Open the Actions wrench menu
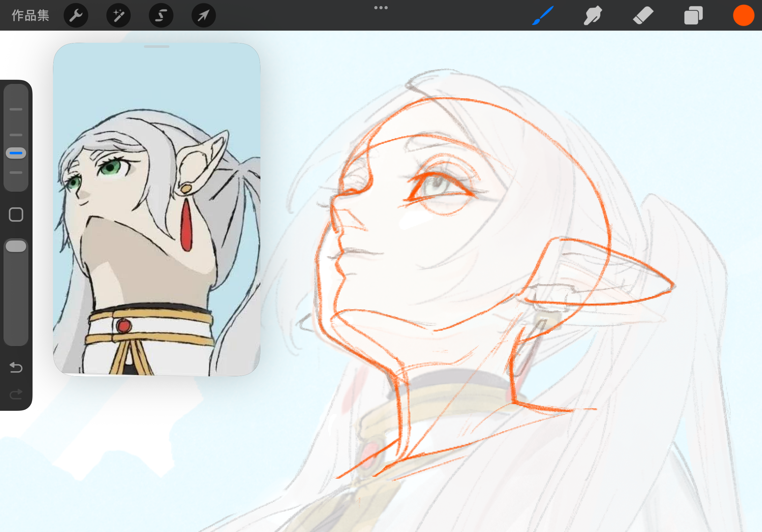The height and width of the screenshot is (532, 762). tap(76, 16)
